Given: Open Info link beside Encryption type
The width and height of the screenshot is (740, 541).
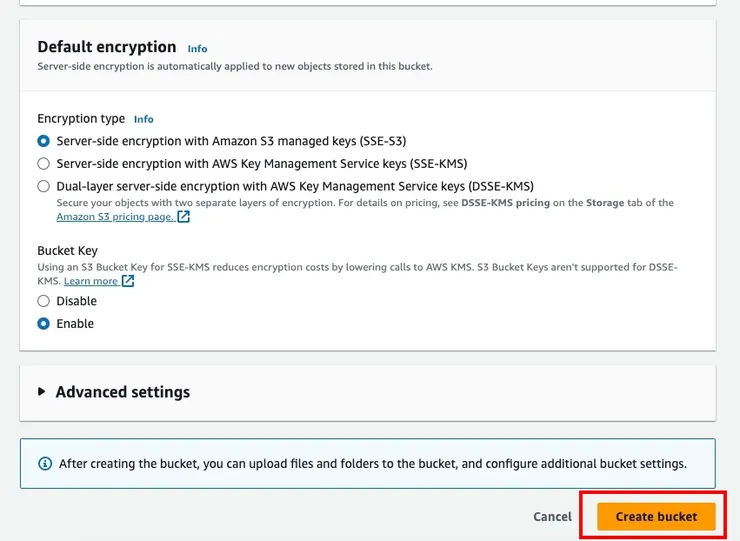Looking at the screenshot, I should (143, 119).
